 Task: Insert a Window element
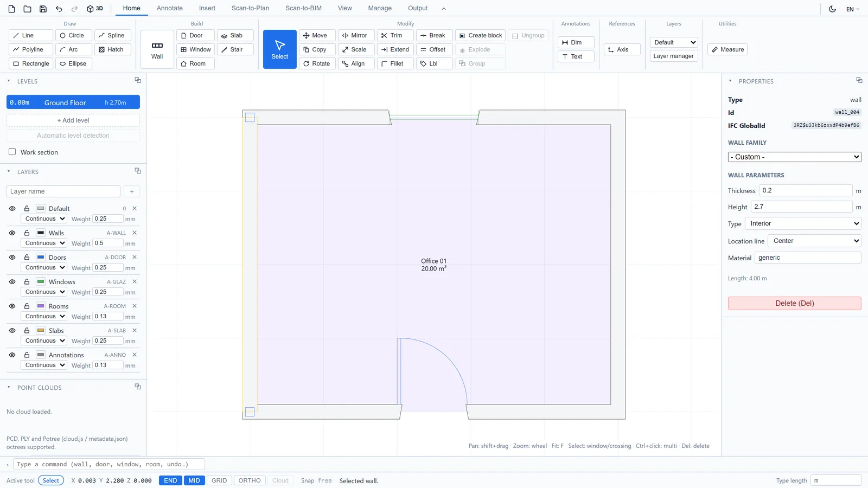point(195,49)
